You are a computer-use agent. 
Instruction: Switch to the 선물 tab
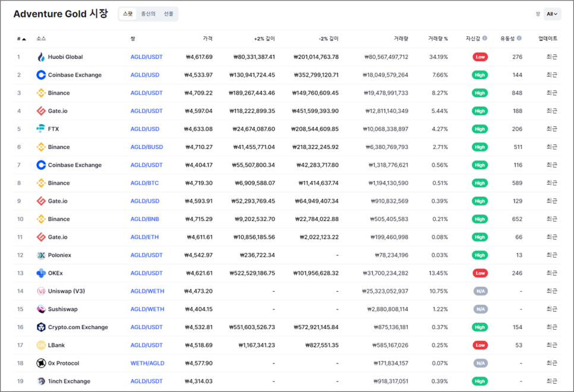coord(168,14)
